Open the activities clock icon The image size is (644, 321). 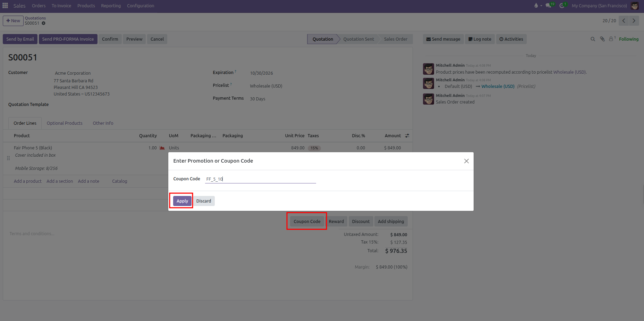(562, 6)
